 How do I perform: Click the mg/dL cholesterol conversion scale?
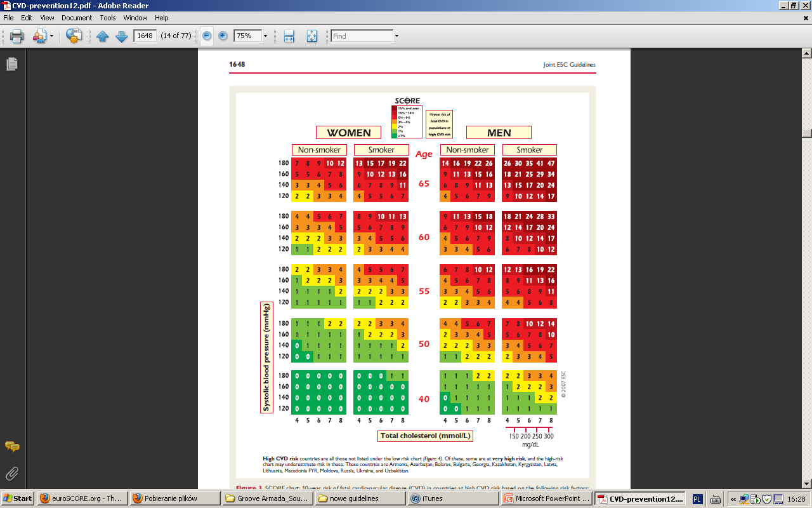coord(530,437)
